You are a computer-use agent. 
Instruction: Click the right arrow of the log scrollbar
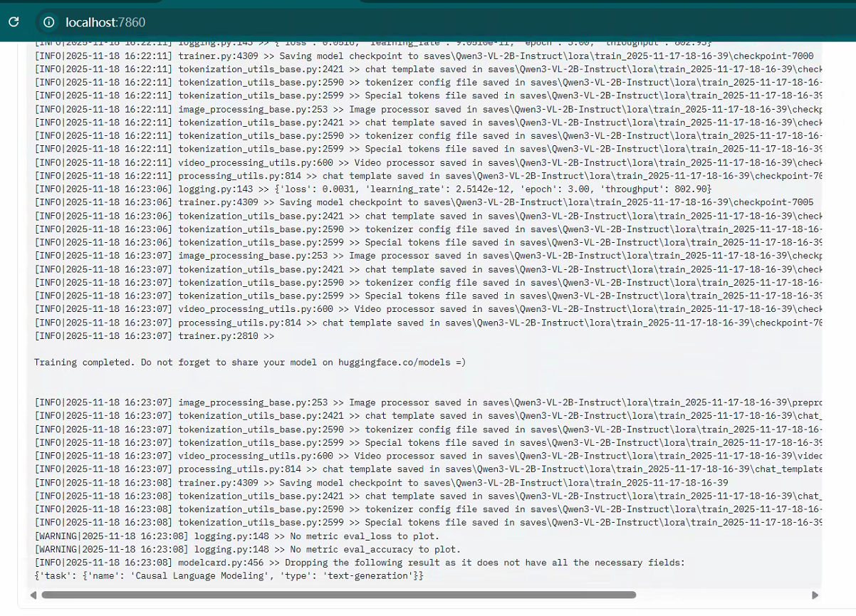coord(815,595)
